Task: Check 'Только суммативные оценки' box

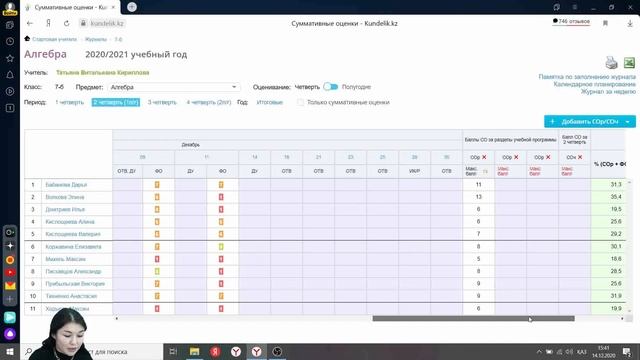Action: click(x=300, y=102)
